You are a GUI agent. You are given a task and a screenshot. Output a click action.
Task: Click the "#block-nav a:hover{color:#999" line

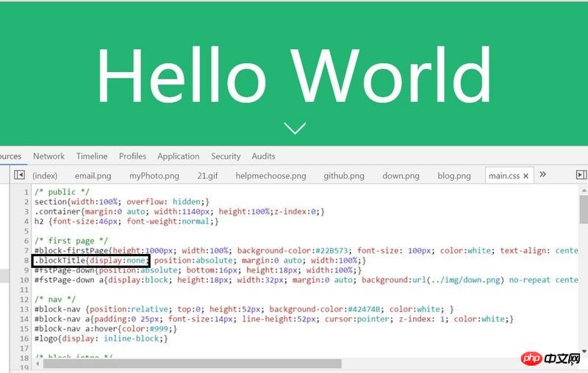(x=106, y=329)
